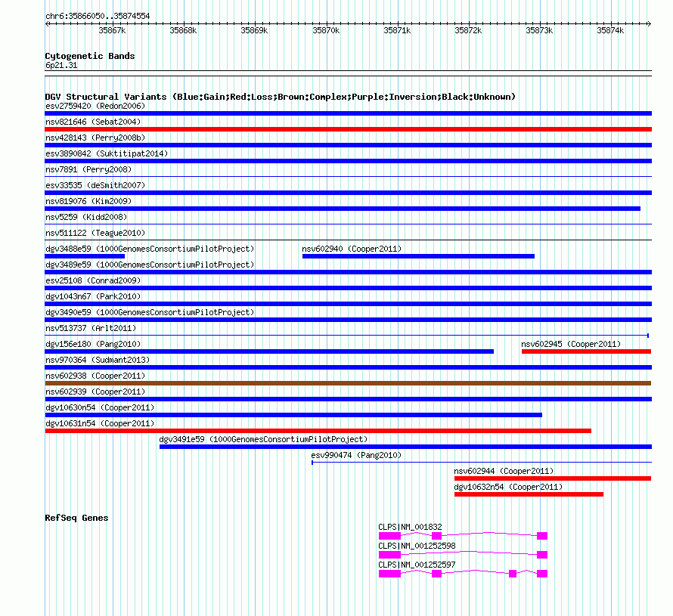Screen dimensions: 673x616
Task: Select the dgv156e180 (Pang2010) label
Action: (x=93, y=344)
